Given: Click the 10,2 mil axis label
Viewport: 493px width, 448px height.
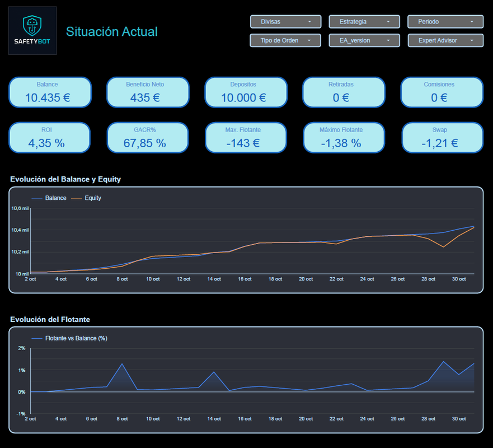Looking at the screenshot, I should 20,251.
